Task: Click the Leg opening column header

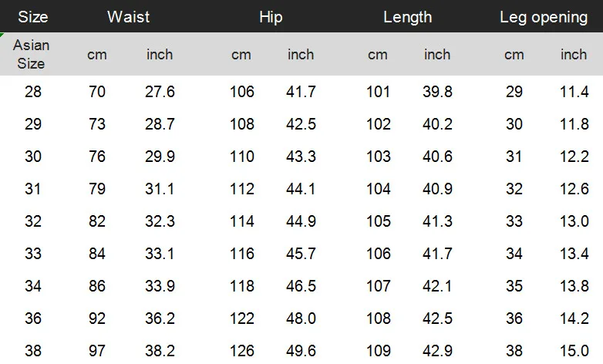Action: coord(544,18)
